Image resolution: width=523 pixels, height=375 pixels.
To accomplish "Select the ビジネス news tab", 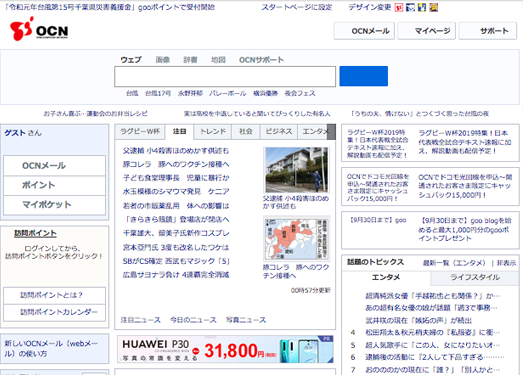I will click(x=279, y=131).
